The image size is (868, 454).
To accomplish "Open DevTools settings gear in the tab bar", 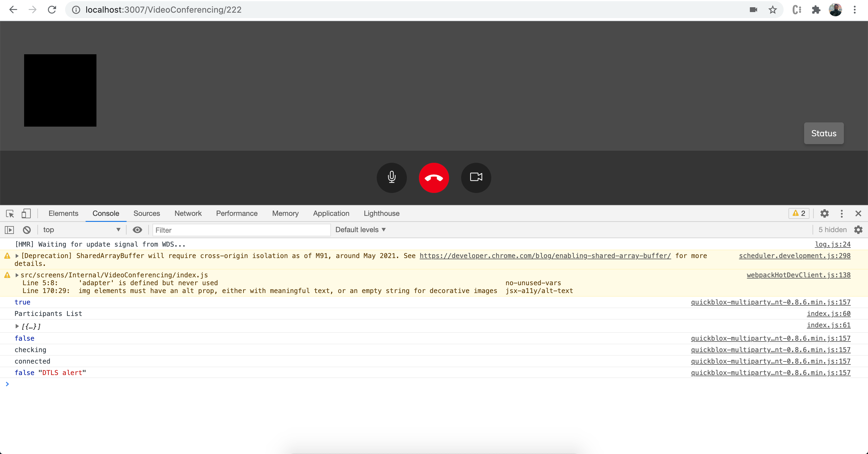I will (824, 213).
